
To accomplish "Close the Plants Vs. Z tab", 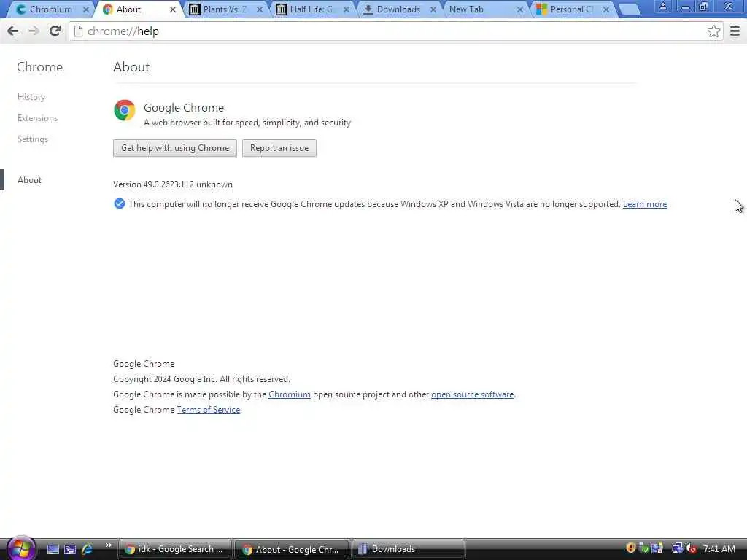I will [x=260, y=9].
